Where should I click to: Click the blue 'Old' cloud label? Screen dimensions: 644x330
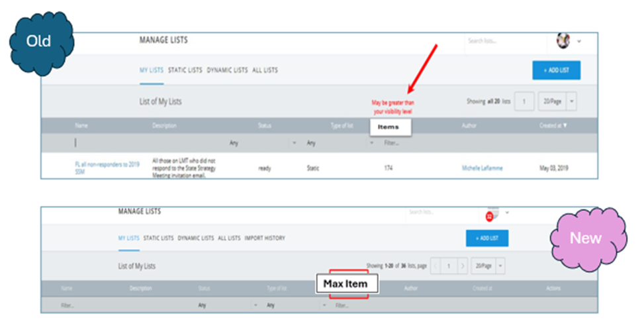(x=39, y=41)
